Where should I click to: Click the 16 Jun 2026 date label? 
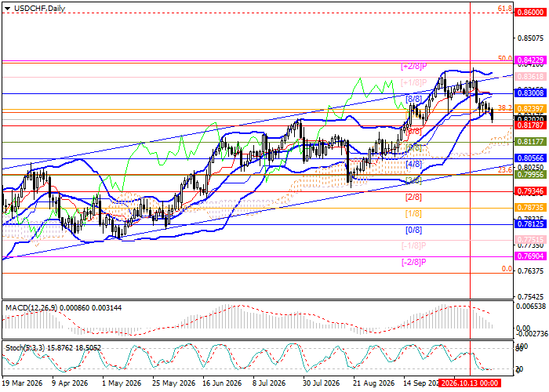[222, 383]
